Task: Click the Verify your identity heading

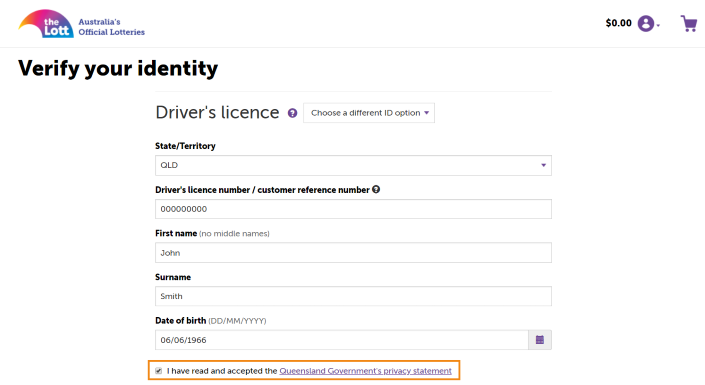Action: 118,69
